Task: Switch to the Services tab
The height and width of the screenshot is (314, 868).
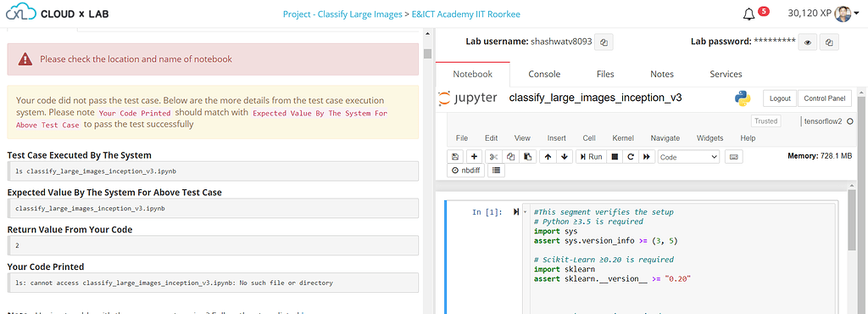Action: tap(726, 74)
